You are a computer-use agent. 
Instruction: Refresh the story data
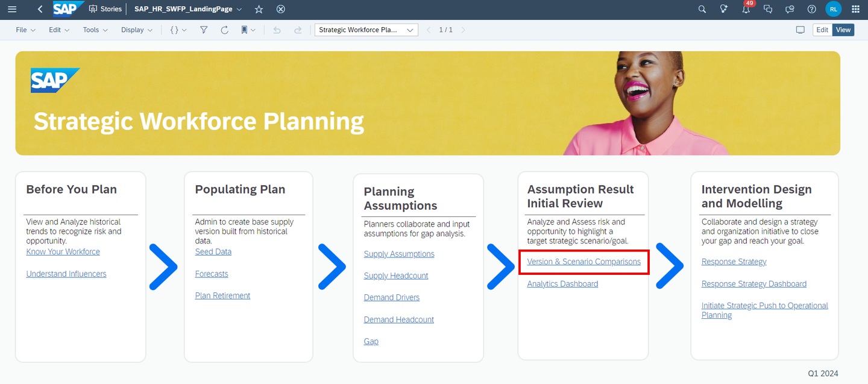pos(224,30)
